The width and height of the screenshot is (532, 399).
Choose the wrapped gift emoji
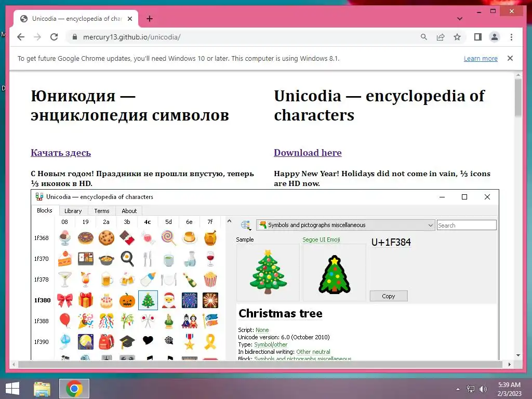(x=86, y=300)
